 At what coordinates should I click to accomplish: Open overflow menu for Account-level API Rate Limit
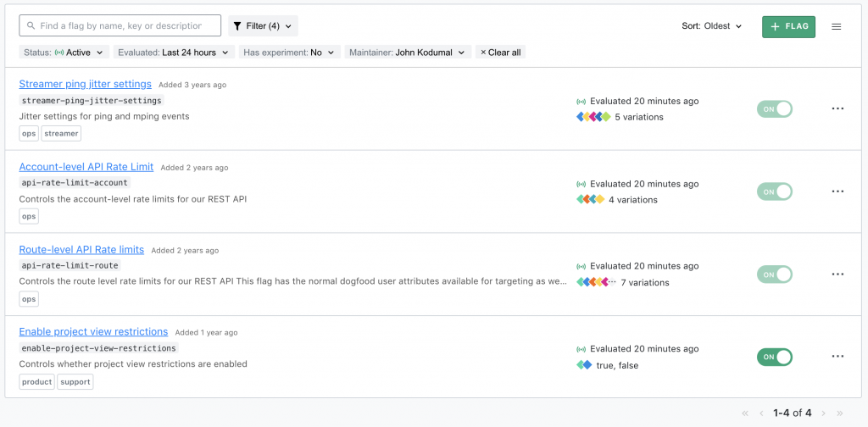point(837,191)
